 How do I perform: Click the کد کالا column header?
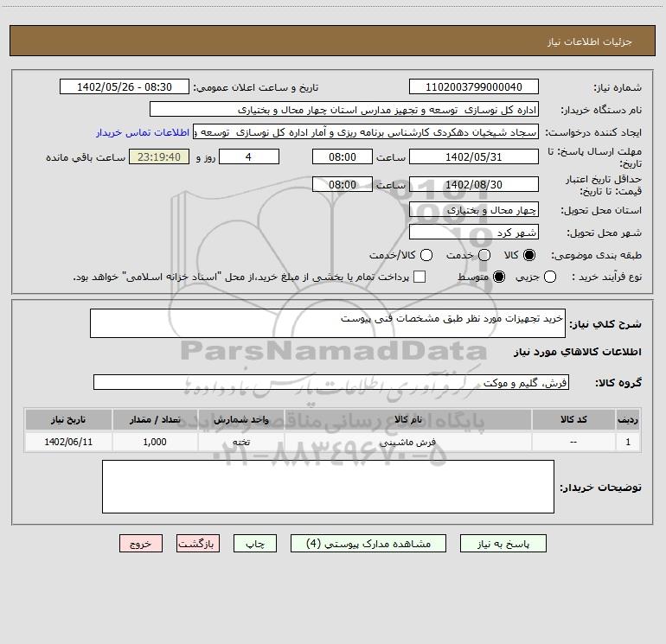[573, 420]
